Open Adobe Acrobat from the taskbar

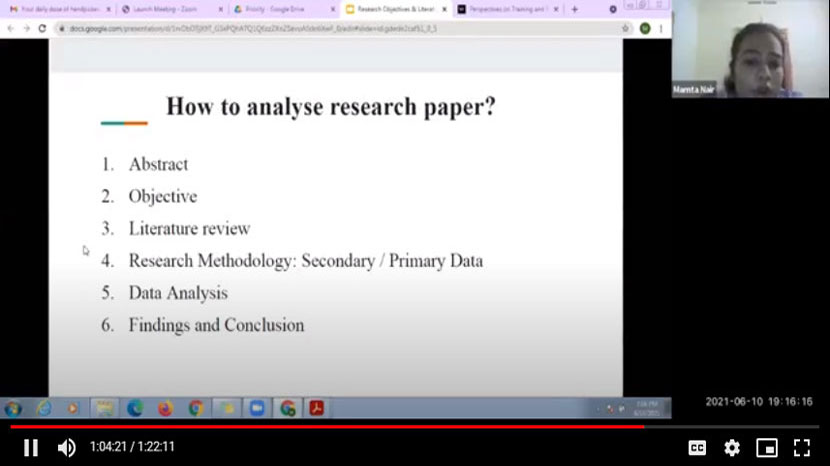317,408
